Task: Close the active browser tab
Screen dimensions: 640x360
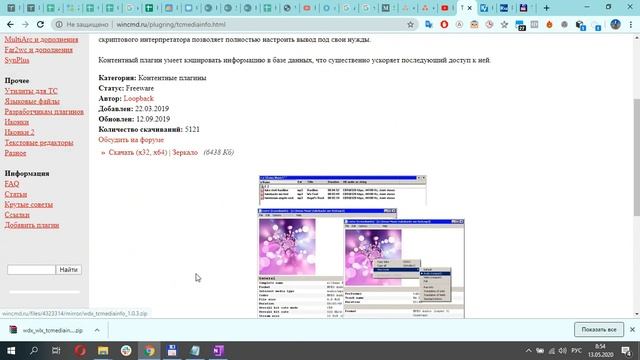Action: point(469,8)
